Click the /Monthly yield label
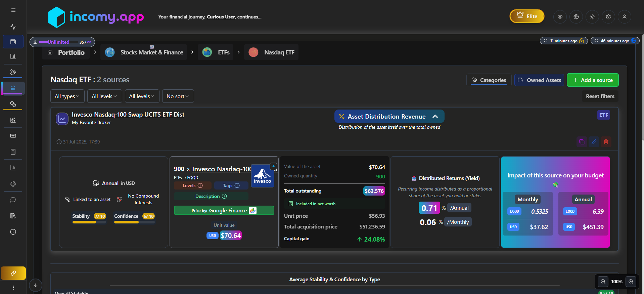Image resolution: width=644 pixels, height=294 pixels. (458, 222)
